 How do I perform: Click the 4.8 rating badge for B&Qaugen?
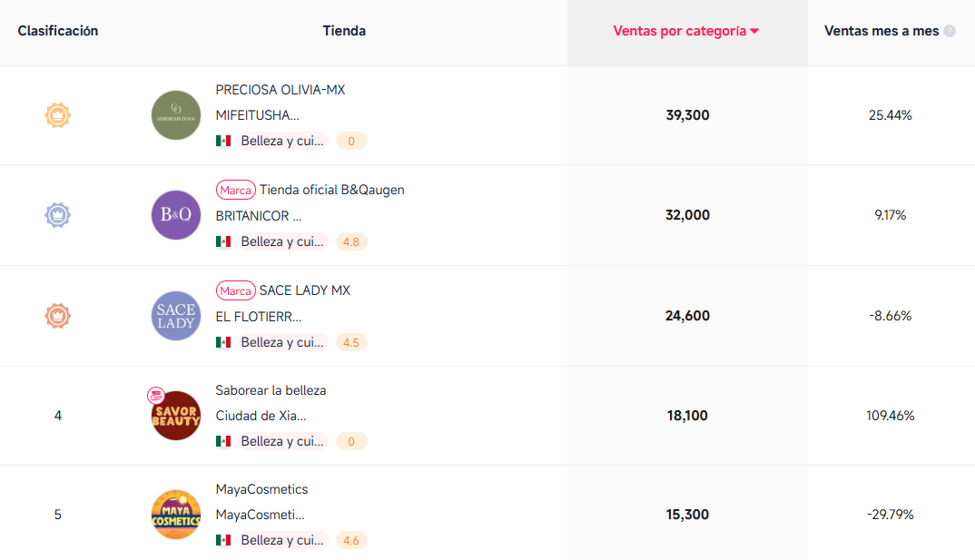point(351,241)
